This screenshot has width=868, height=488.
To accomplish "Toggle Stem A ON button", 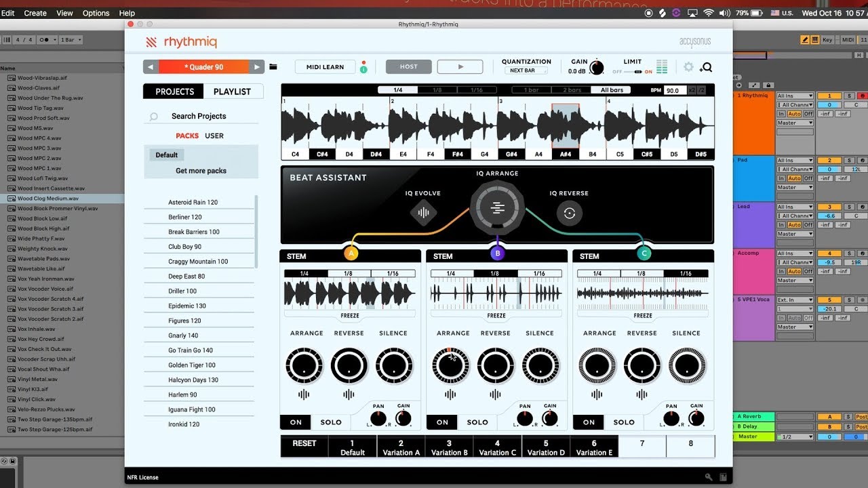I will point(296,422).
